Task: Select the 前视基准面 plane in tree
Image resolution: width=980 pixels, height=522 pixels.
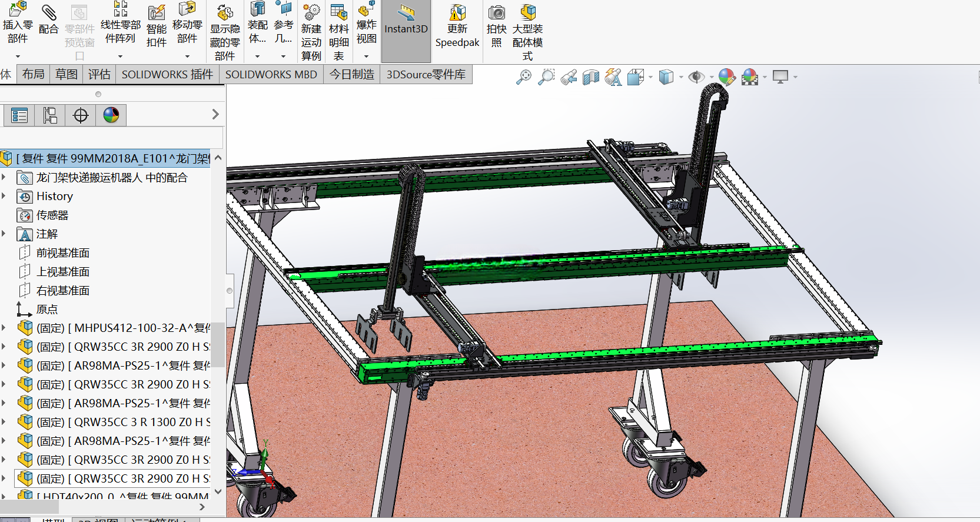Action: [63, 253]
